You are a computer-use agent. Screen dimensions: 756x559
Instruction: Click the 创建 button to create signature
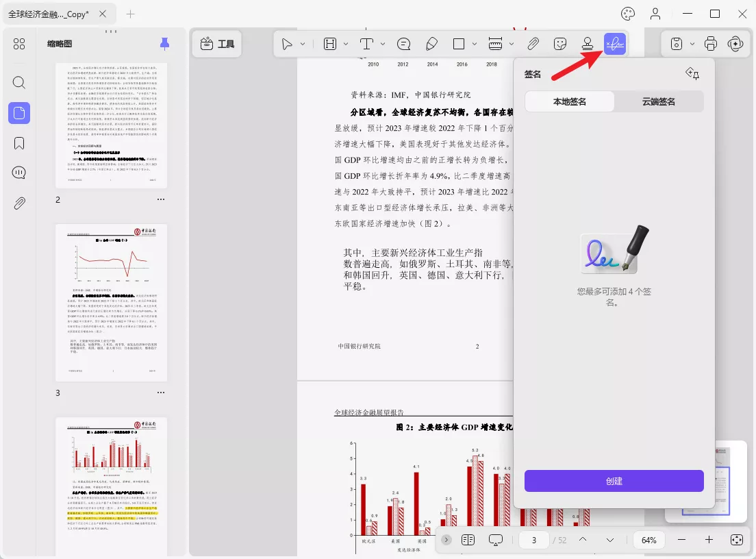tap(614, 481)
